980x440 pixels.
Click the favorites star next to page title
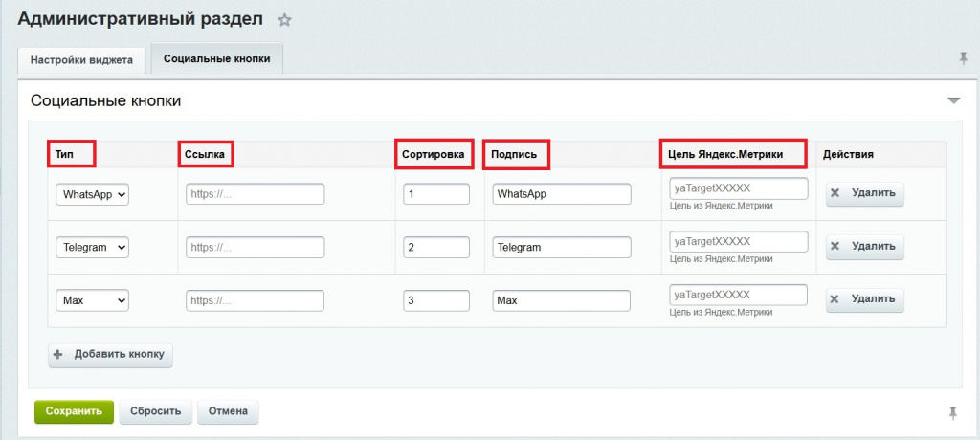(284, 20)
